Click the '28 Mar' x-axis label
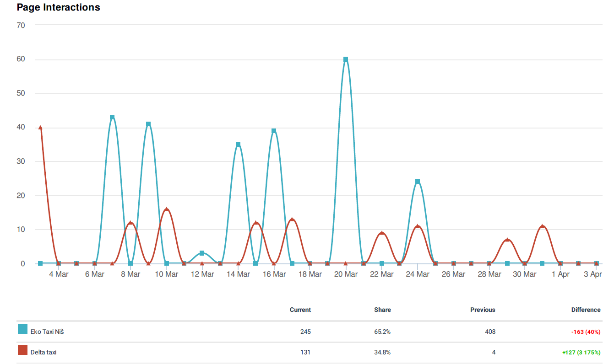614x364 pixels. pos(489,274)
